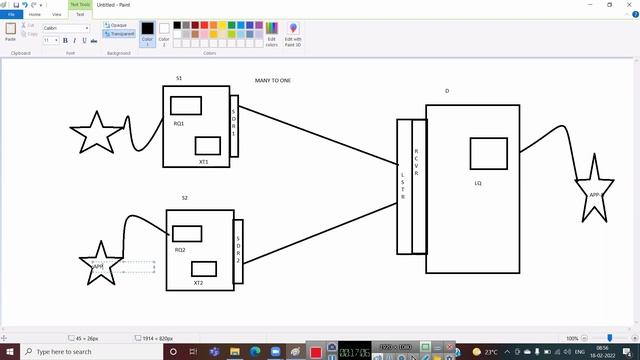Click the Undo arrow in title bar
This screenshot has height=360, width=640.
(25, 5)
